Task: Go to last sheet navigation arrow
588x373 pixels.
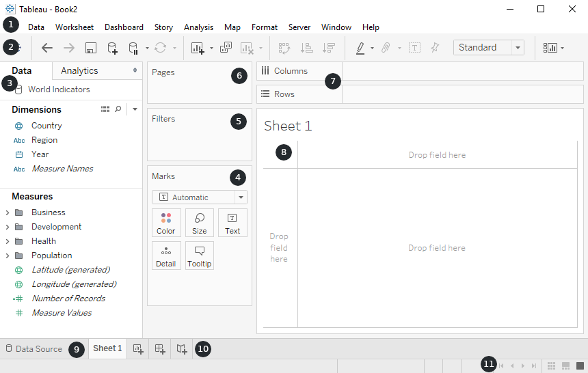Action: [534, 366]
